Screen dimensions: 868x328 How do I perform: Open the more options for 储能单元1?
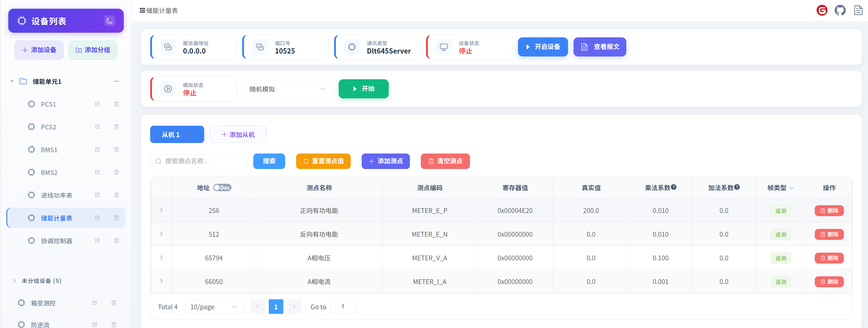click(x=116, y=81)
